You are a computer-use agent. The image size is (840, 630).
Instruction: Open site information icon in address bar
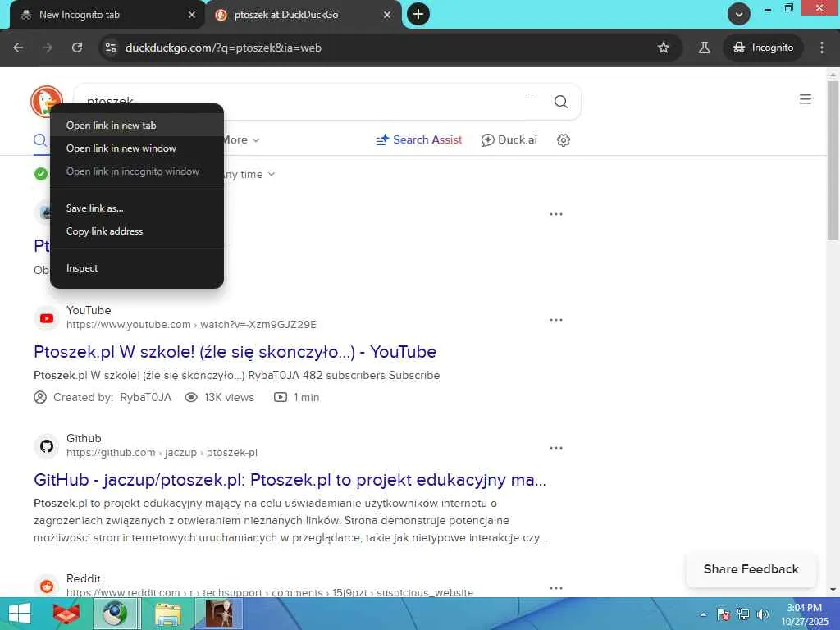(111, 48)
